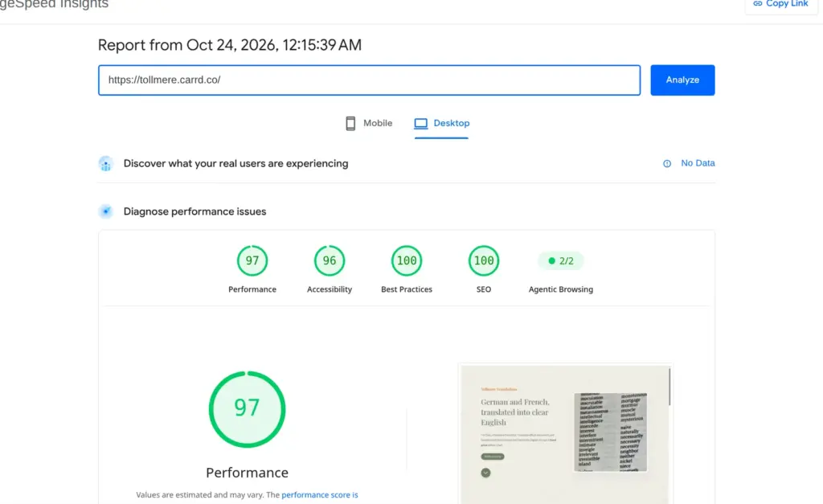Viewport: 823px width, 504px height.
Task: Select the Desktop tab
Action: 441,123
